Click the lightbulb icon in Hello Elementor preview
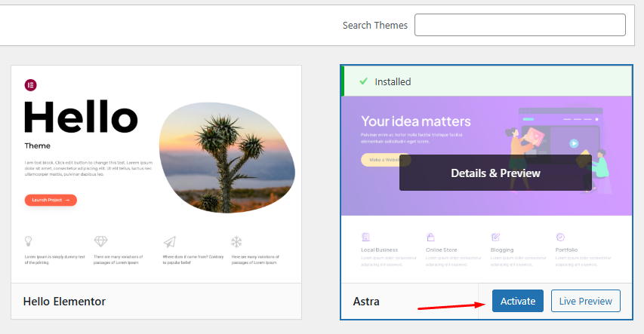Viewport: 644px width, 334px height. click(x=29, y=241)
